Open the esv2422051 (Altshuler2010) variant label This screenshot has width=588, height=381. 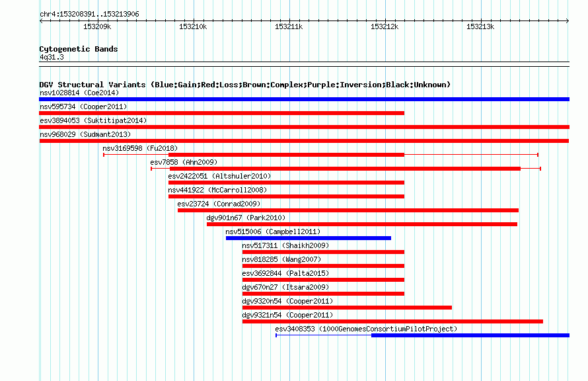pyautogui.click(x=219, y=176)
